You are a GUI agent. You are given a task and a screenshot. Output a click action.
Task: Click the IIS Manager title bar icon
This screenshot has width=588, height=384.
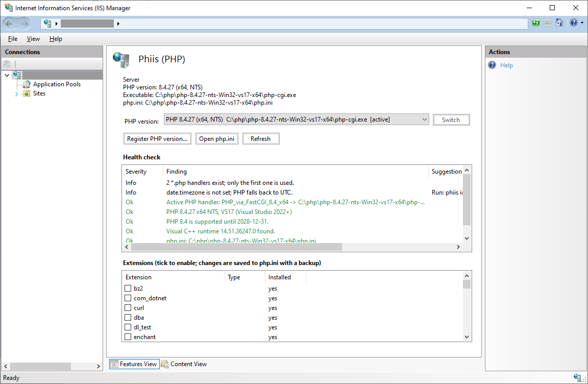click(9, 8)
